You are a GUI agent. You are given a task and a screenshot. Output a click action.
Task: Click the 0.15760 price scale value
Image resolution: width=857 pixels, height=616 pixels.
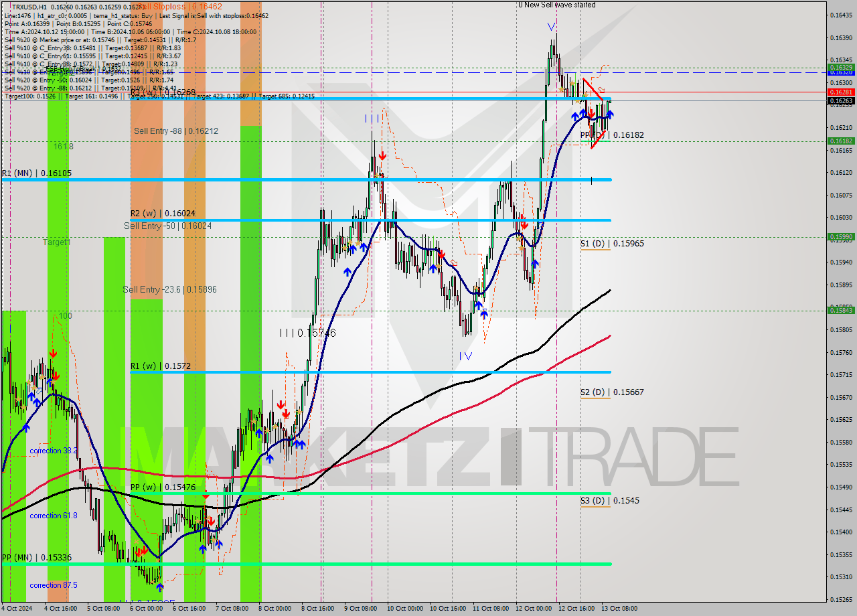(840, 353)
